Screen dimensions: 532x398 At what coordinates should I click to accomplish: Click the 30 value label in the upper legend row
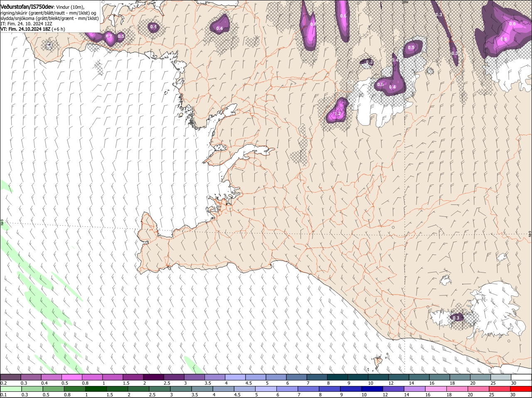coord(514,383)
